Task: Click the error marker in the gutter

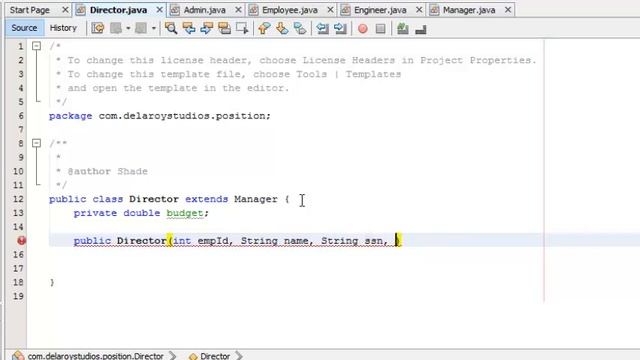Action: pyautogui.click(x=22, y=240)
